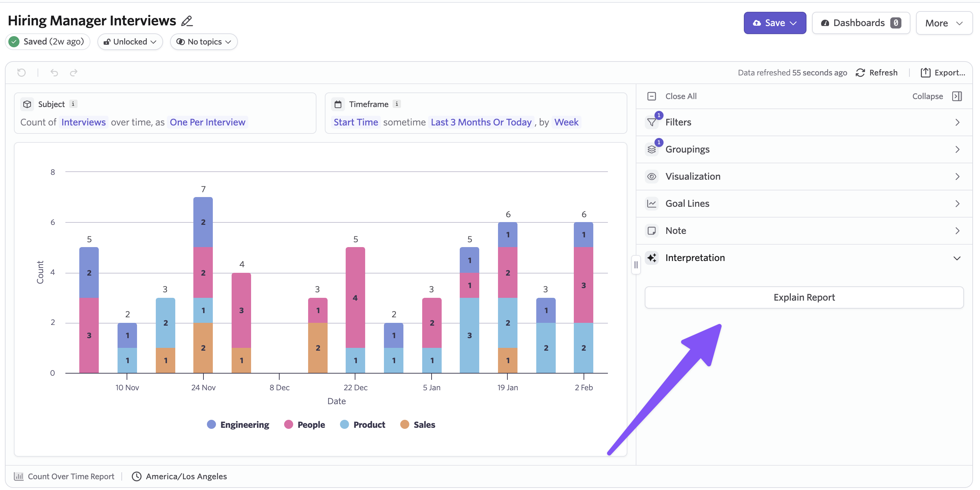
Task: Open the Unlocked dropdown
Action: (x=130, y=42)
